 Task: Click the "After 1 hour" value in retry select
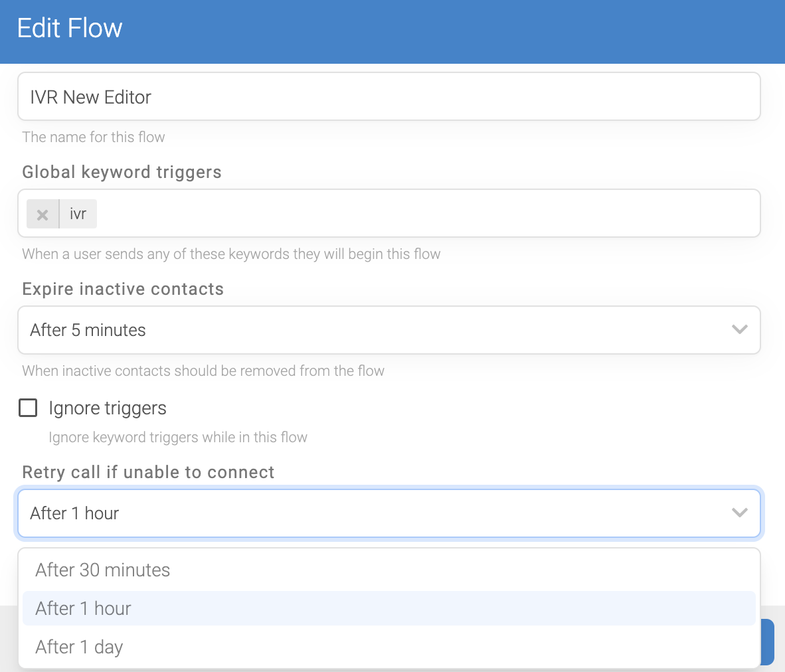[74, 513]
